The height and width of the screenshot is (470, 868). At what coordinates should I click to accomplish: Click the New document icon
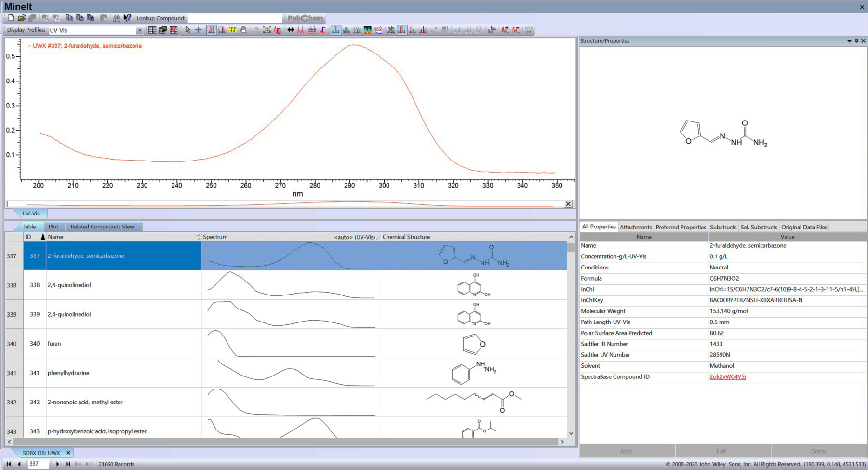click(x=11, y=18)
